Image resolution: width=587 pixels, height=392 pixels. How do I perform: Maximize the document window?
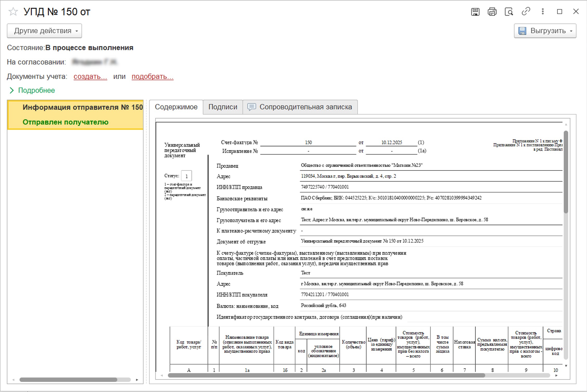coord(559,12)
